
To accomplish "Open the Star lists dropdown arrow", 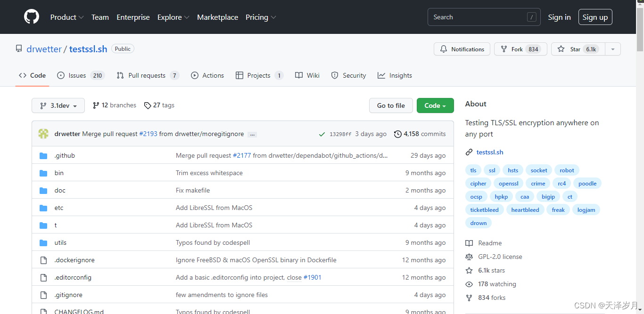I will point(612,49).
